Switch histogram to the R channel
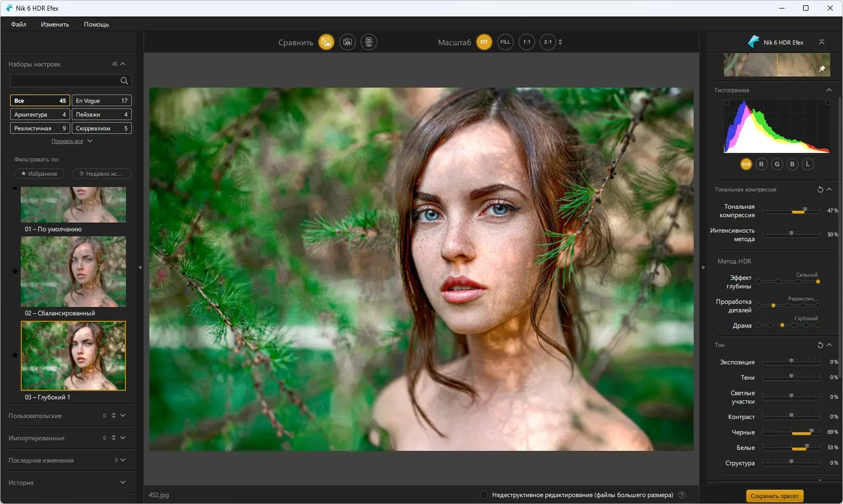 coord(761,164)
